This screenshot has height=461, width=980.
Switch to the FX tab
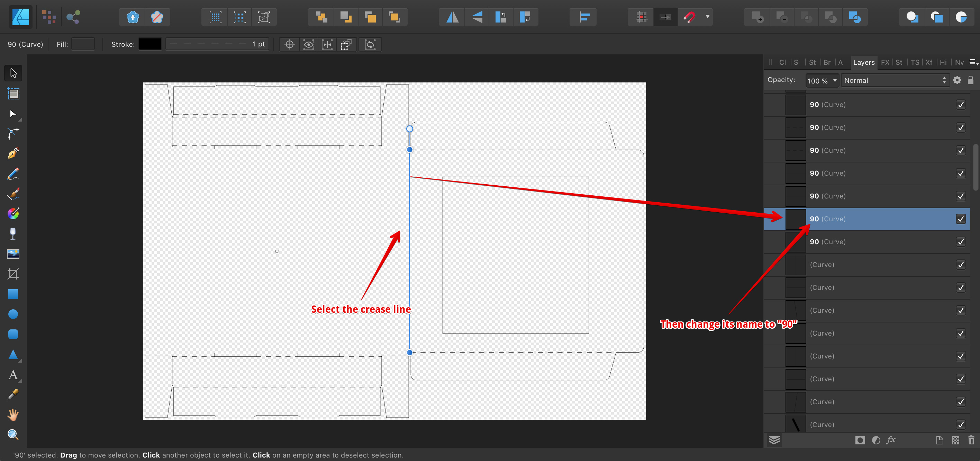885,62
